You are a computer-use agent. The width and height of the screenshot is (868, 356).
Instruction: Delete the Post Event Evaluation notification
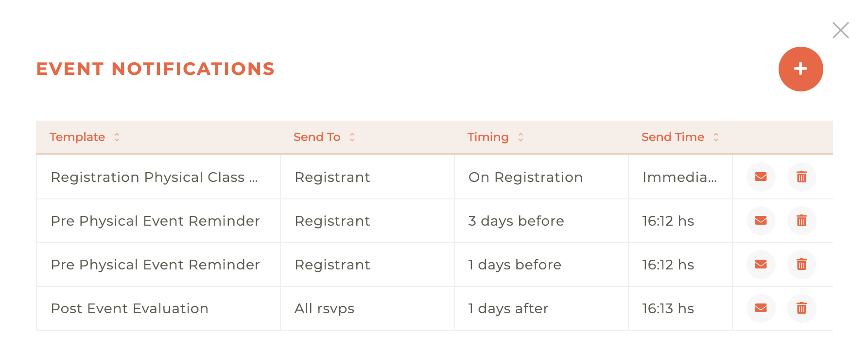point(801,308)
